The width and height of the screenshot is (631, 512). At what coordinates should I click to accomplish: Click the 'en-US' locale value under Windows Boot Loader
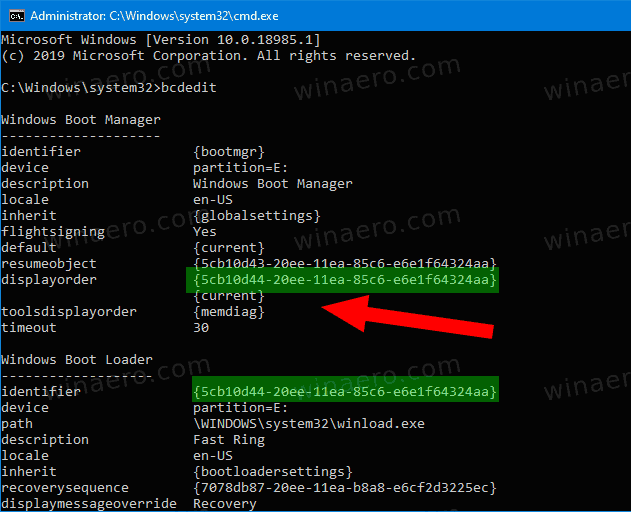point(212,456)
